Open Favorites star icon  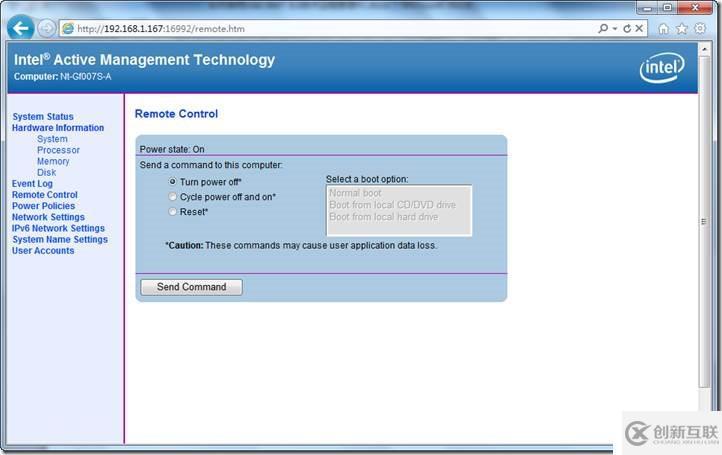(x=681, y=29)
